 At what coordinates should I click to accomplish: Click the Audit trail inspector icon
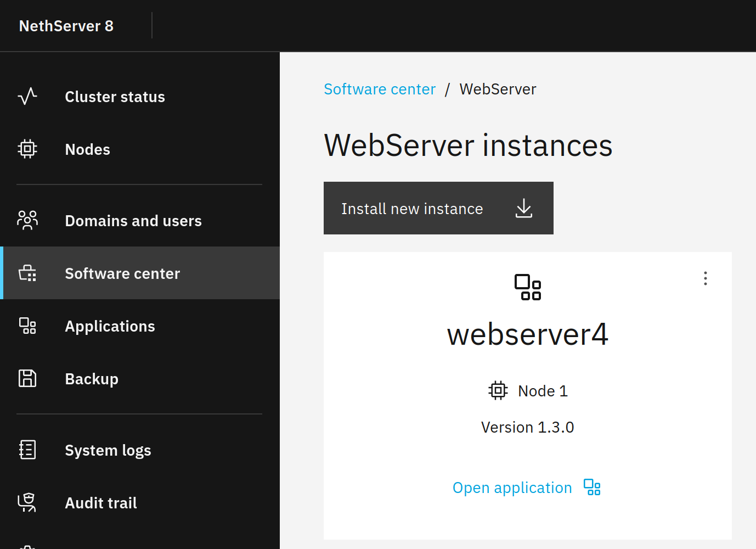(27, 502)
